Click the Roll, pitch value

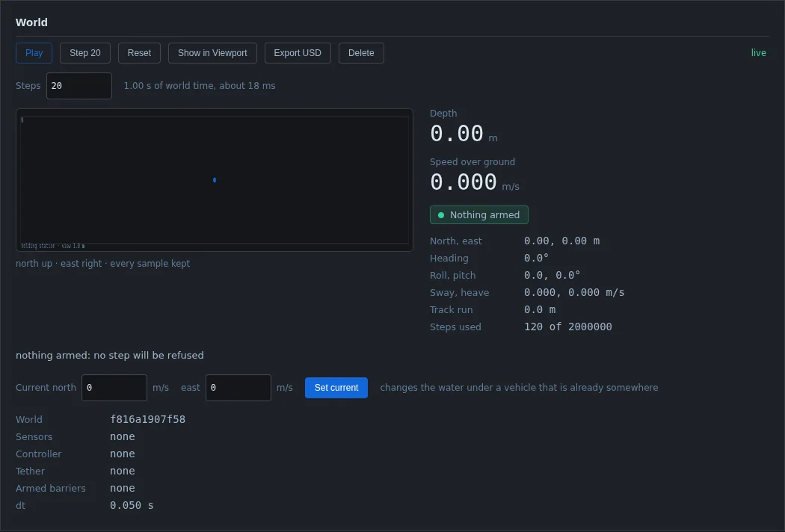552,275
